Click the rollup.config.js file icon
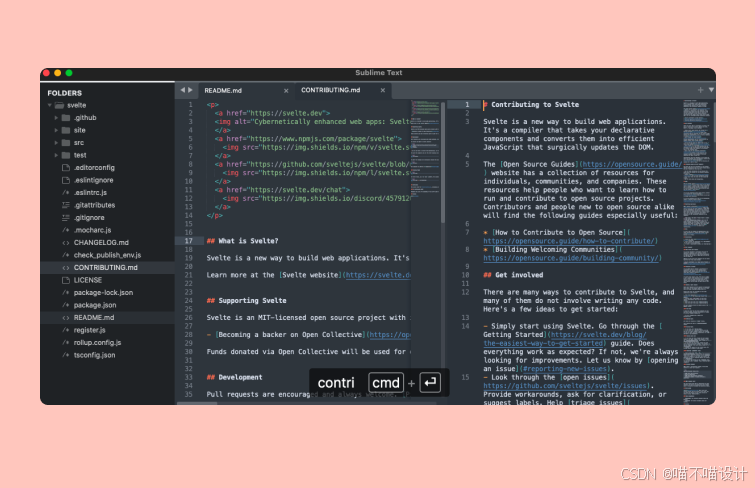755x488 pixels. coord(66,343)
